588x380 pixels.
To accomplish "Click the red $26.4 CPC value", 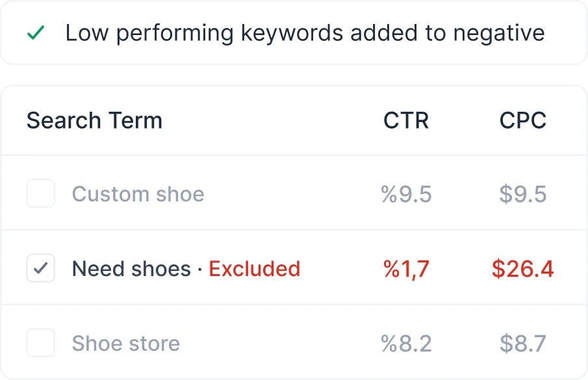I will point(522,269).
